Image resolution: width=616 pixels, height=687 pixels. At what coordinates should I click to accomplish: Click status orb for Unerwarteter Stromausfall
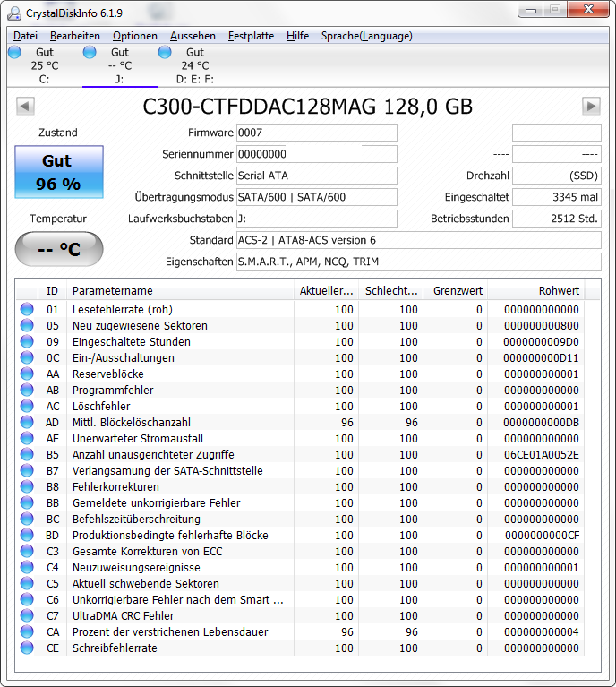click(27, 438)
